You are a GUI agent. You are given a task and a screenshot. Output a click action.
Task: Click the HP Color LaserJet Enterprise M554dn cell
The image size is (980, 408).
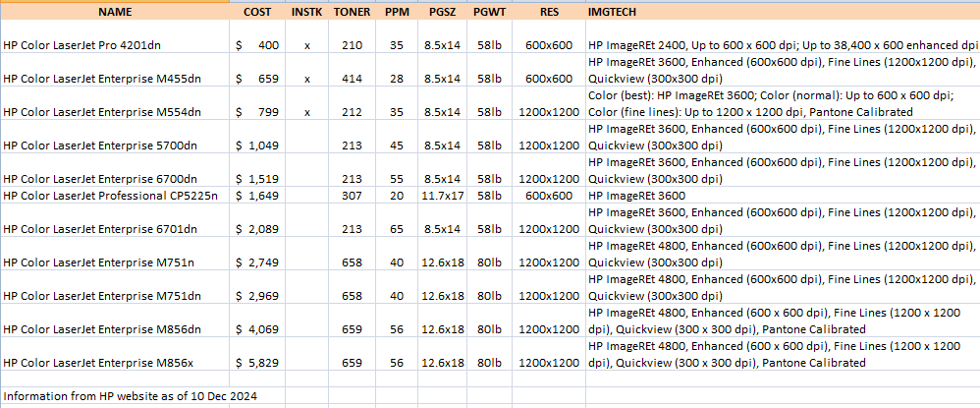coord(115,102)
